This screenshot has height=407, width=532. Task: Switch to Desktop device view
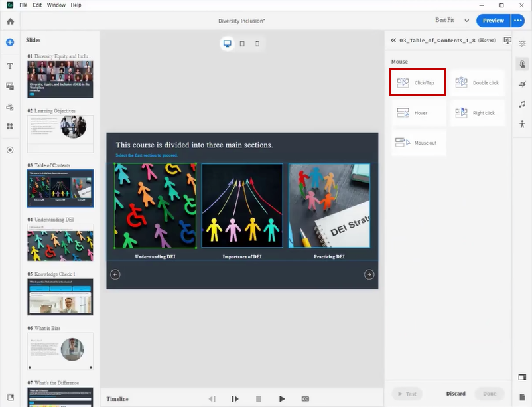tap(227, 43)
